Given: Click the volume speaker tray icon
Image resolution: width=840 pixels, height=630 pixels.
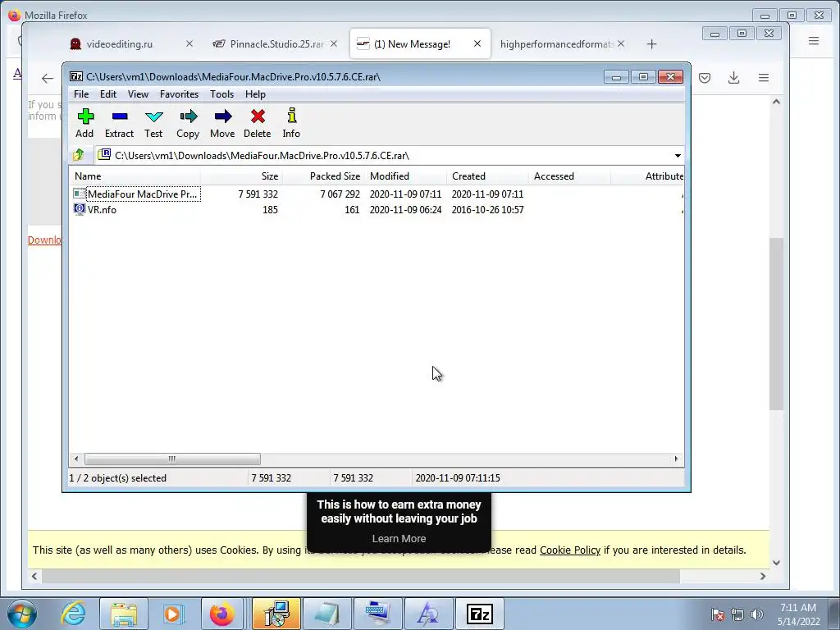Looking at the screenshot, I should click(757, 614).
